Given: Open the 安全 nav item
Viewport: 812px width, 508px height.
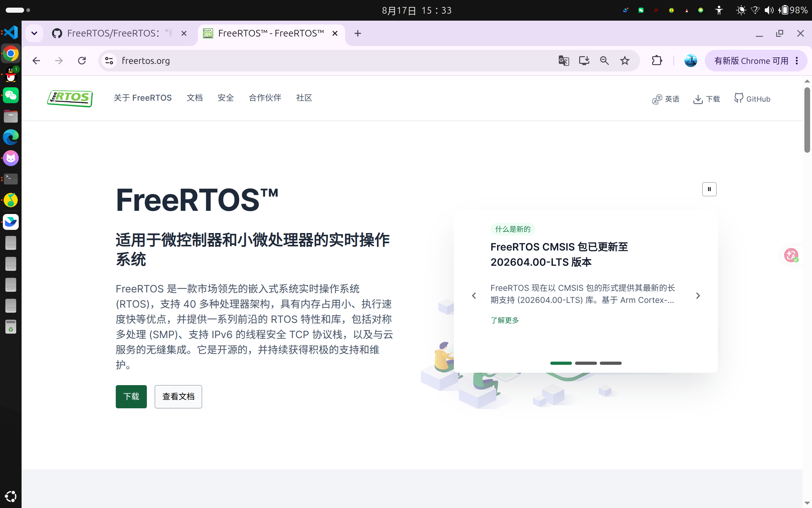Looking at the screenshot, I should click(x=226, y=98).
